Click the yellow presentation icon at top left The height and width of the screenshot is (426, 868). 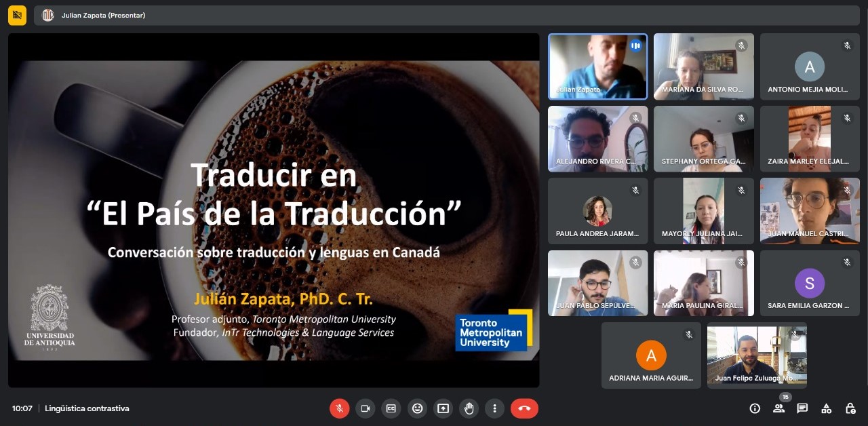(x=17, y=15)
